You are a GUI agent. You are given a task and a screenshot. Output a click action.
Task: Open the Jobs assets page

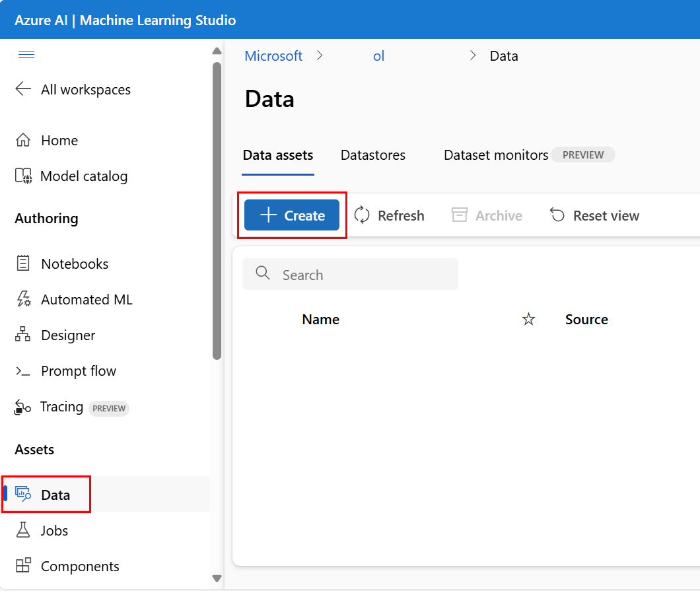click(55, 530)
